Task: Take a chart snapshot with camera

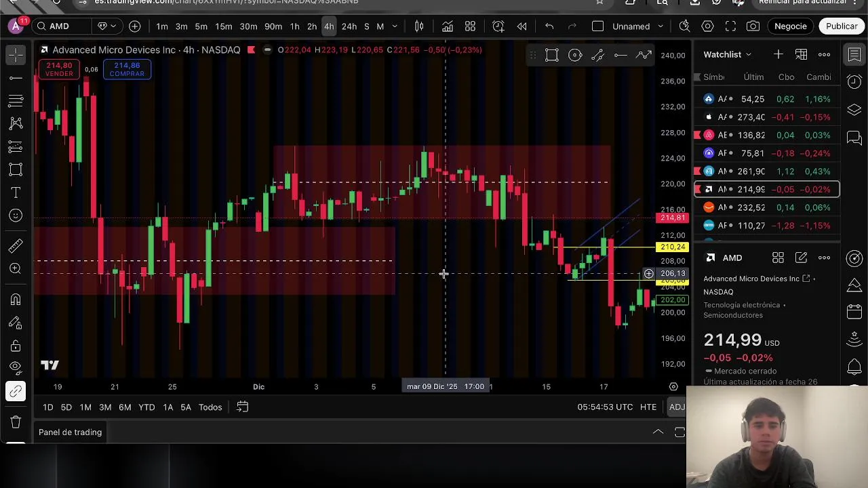Action: pyautogui.click(x=753, y=26)
